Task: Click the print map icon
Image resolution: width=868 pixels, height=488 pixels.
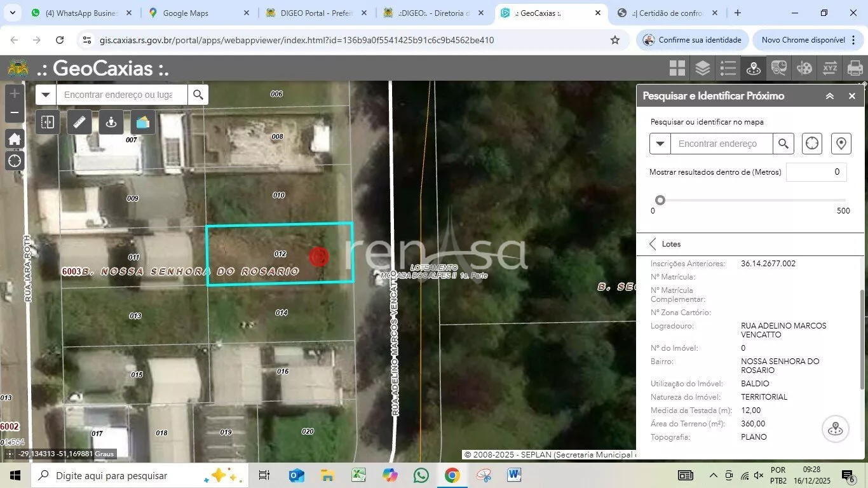Action: tap(855, 68)
